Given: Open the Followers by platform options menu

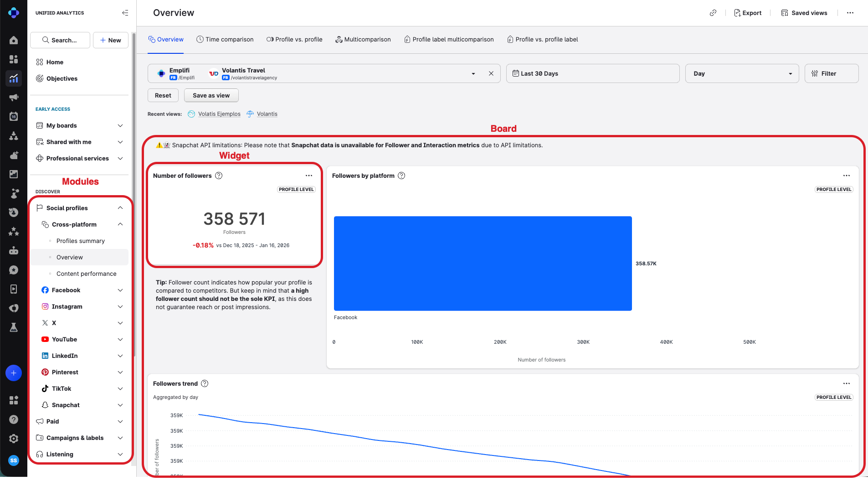Looking at the screenshot, I should pyautogui.click(x=846, y=176).
